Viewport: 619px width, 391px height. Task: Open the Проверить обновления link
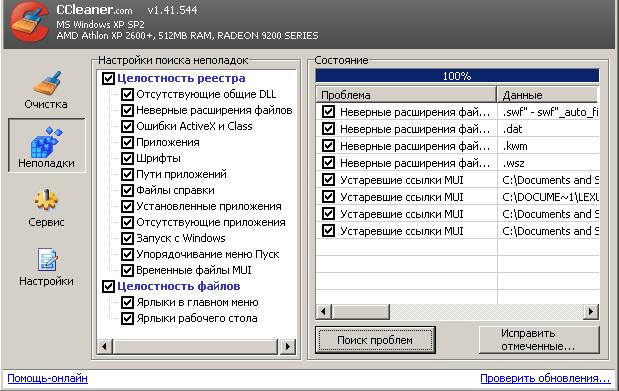coord(545,378)
